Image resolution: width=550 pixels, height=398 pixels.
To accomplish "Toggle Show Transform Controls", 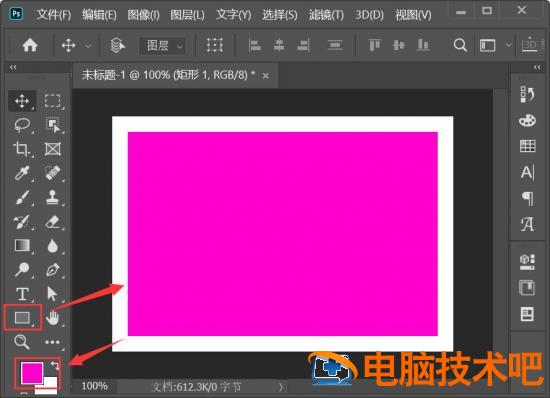I will tap(214, 45).
